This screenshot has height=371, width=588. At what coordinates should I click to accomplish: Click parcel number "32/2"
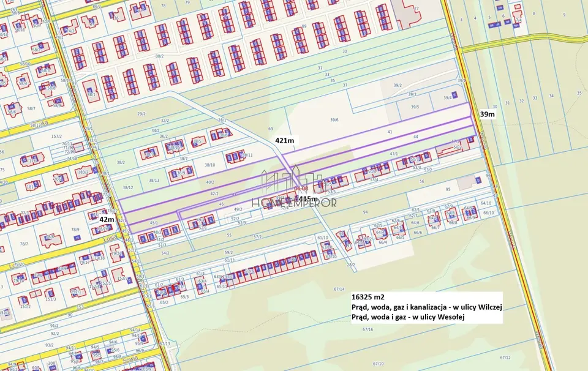tap(165, 121)
